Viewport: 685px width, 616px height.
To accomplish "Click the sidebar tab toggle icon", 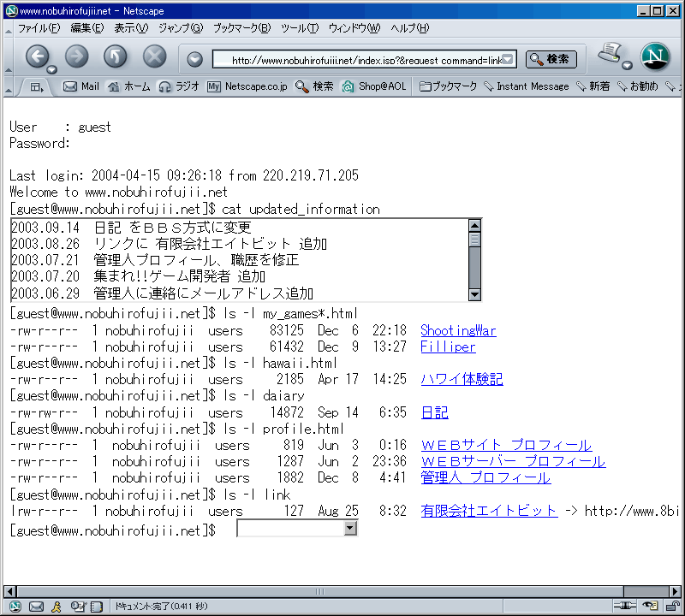I will (36, 87).
